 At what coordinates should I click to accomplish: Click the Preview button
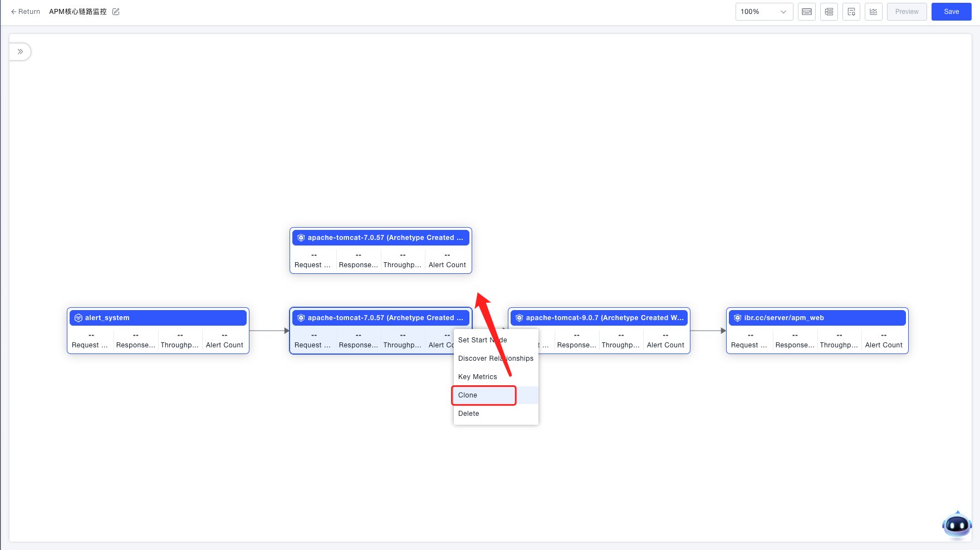pyautogui.click(x=906, y=12)
